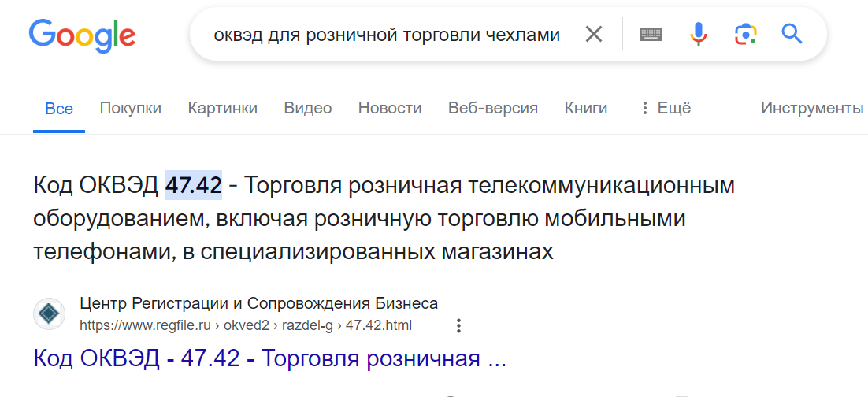Open the three-dot menu beside the regfile.ru result

click(459, 325)
